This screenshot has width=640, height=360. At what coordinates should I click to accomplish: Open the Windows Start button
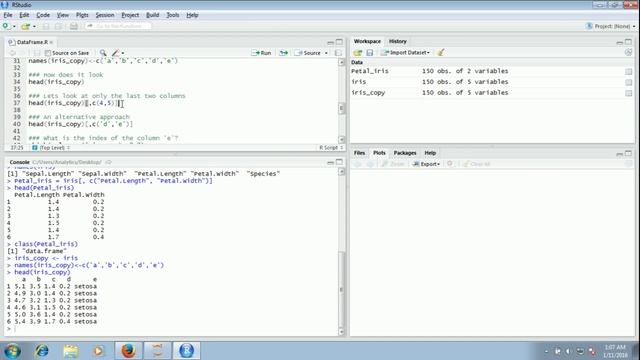12,351
